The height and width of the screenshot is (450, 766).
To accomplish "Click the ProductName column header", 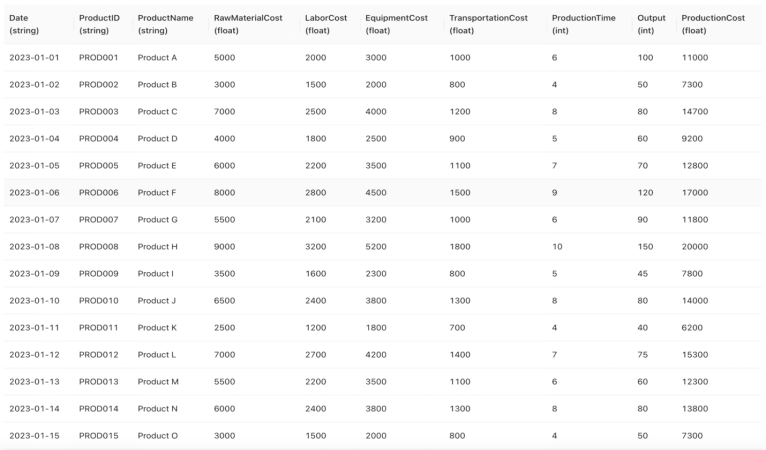I will 165,24.
